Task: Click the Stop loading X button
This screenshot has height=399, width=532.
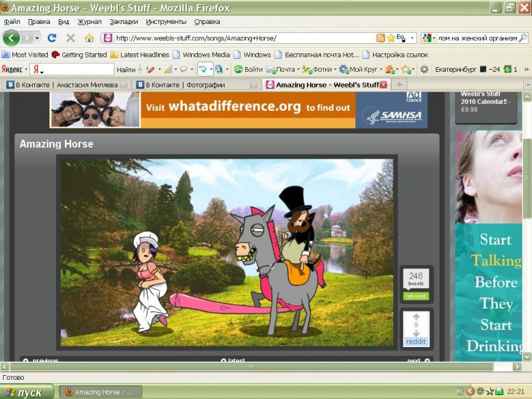Action: [x=71, y=38]
